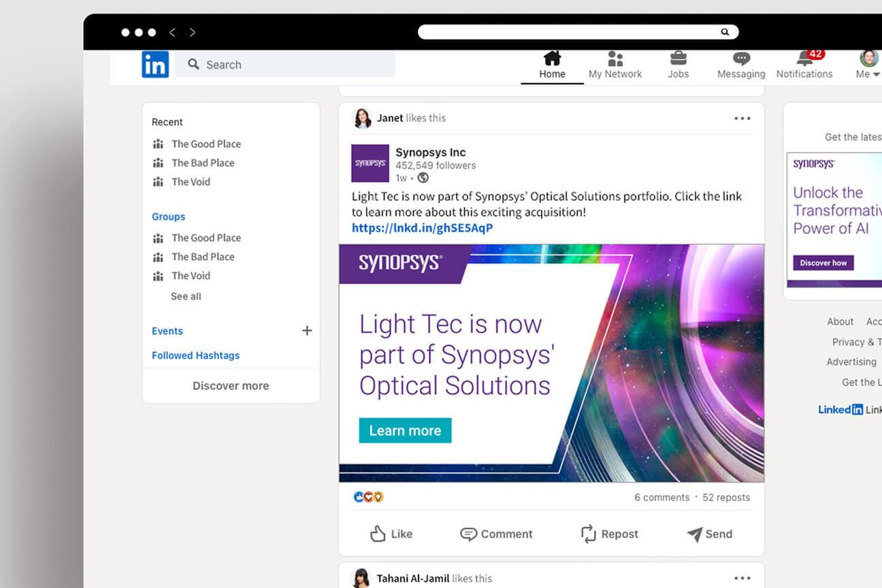Open the lnkd.in/ghSE5AqP link
Image resolution: width=882 pixels, height=588 pixels.
422,228
